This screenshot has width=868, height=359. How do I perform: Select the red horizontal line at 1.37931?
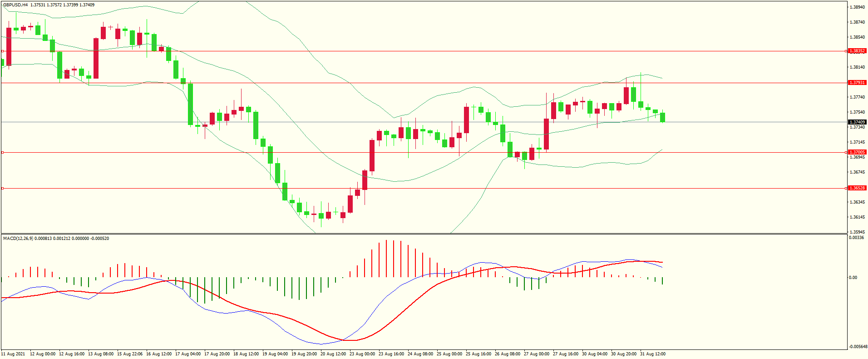tap(424, 83)
